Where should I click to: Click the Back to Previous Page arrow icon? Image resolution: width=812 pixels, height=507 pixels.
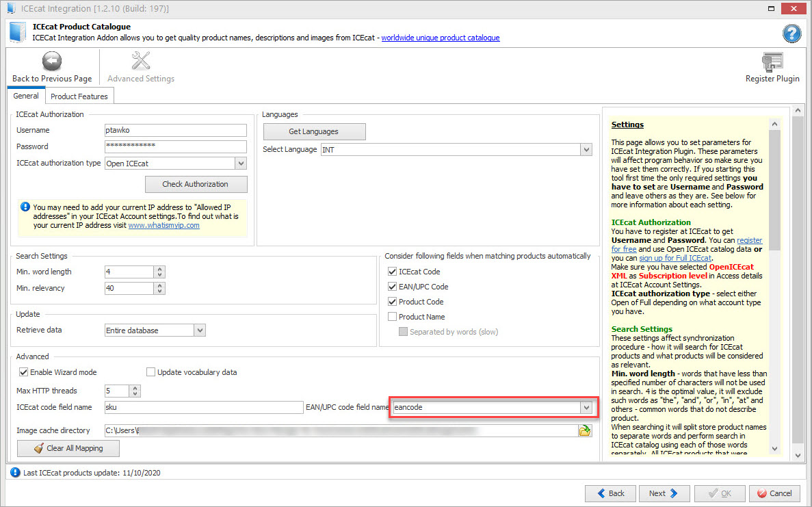coord(52,61)
